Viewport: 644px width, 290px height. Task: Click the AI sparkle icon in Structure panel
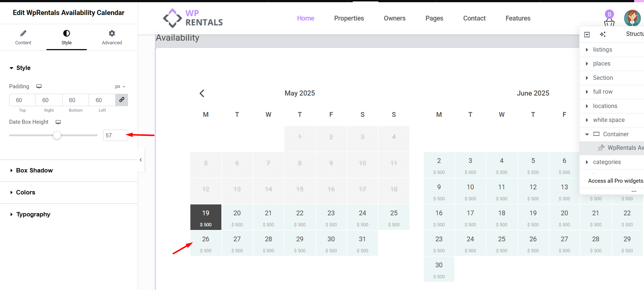pyautogui.click(x=603, y=34)
